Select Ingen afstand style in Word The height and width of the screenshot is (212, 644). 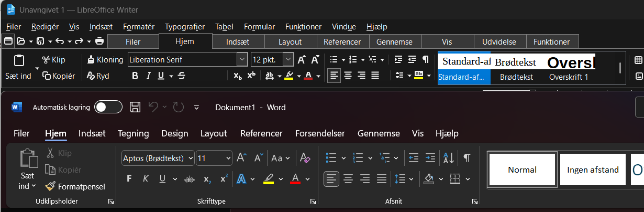pos(593,169)
